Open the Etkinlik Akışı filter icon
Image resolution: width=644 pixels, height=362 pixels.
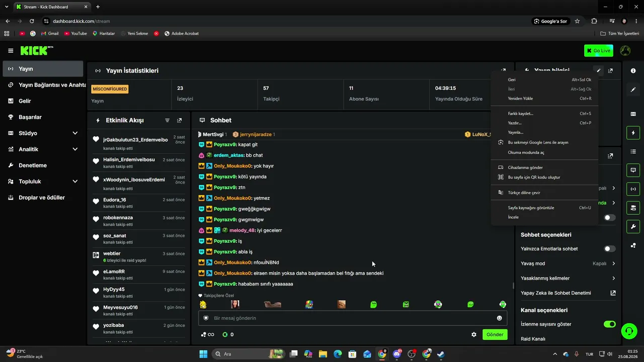point(168,121)
